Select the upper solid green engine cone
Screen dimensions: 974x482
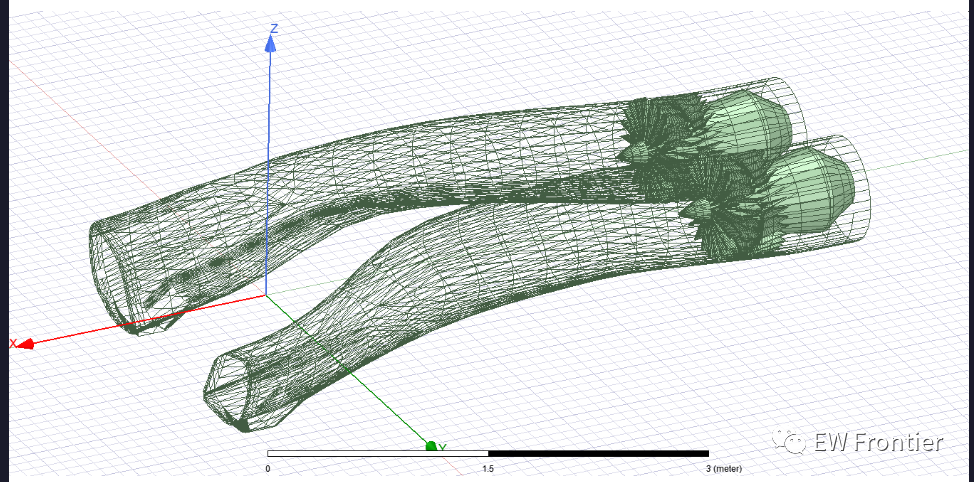[750, 123]
